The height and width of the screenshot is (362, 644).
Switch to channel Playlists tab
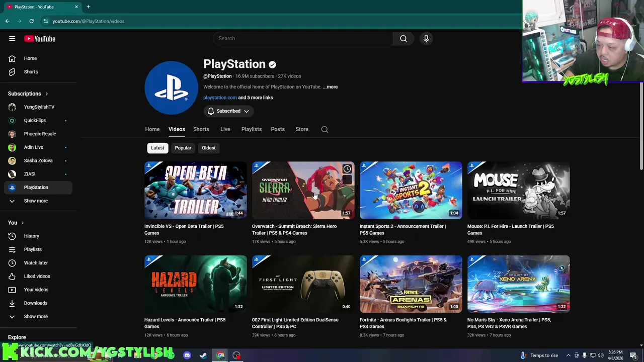pos(252,129)
